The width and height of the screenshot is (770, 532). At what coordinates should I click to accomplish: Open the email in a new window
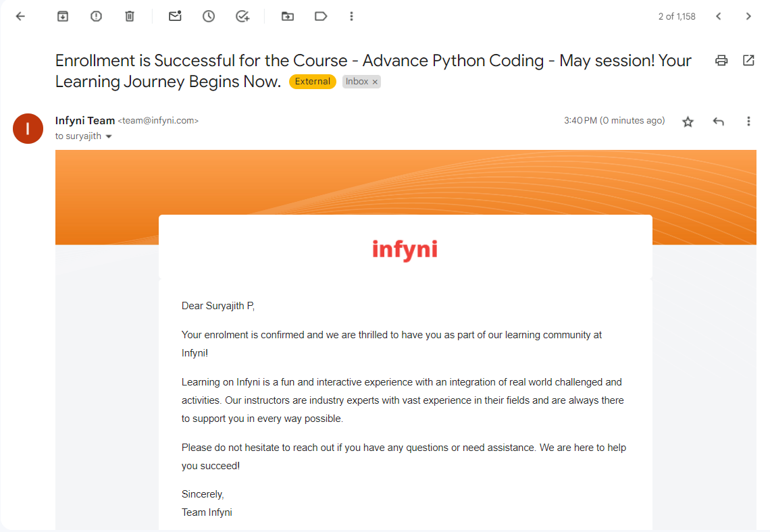748,60
